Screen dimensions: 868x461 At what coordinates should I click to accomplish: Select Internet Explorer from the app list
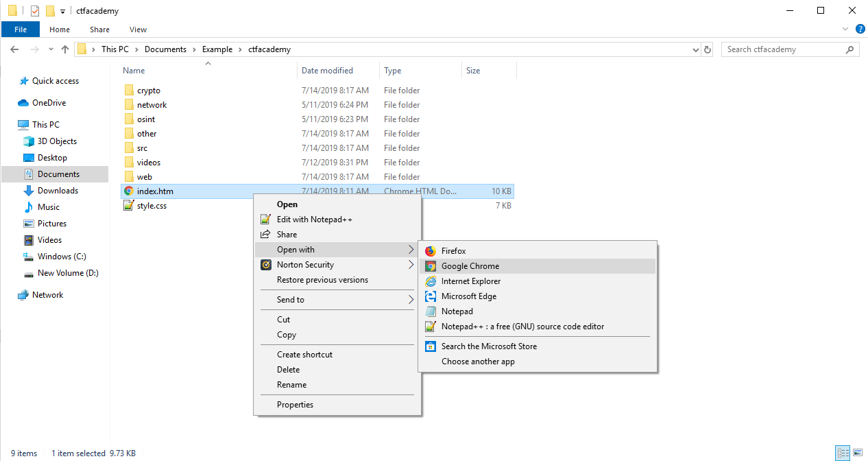470,281
